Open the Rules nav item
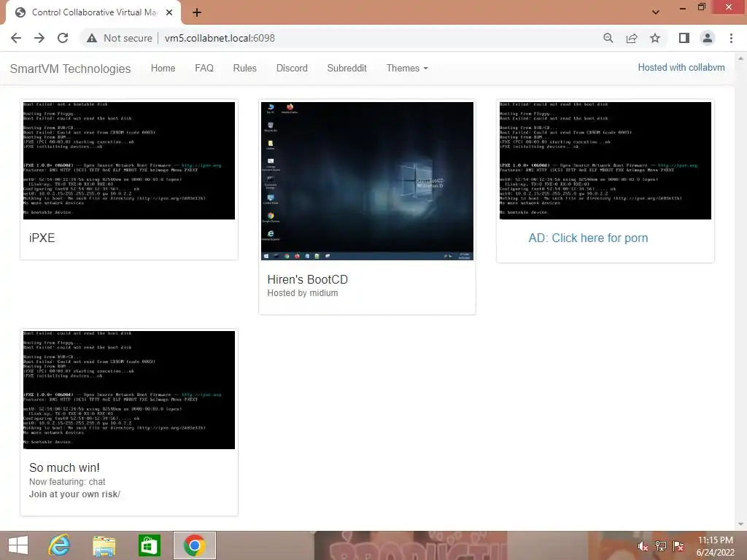 (245, 68)
